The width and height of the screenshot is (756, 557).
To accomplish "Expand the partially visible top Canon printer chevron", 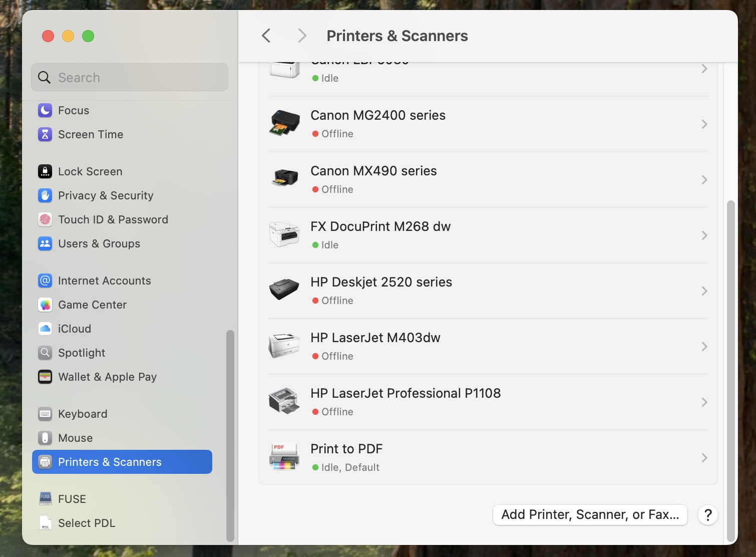I will click(x=704, y=69).
